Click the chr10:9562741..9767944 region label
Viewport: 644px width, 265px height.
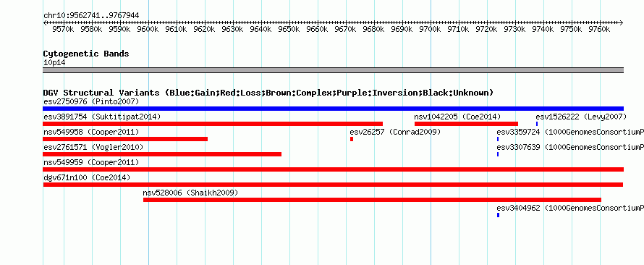pyautogui.click(x=91, y=16)
